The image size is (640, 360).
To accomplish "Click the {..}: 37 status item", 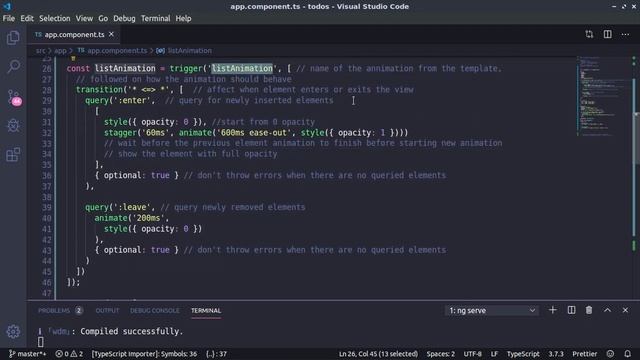I will click(x=216, y=354).
